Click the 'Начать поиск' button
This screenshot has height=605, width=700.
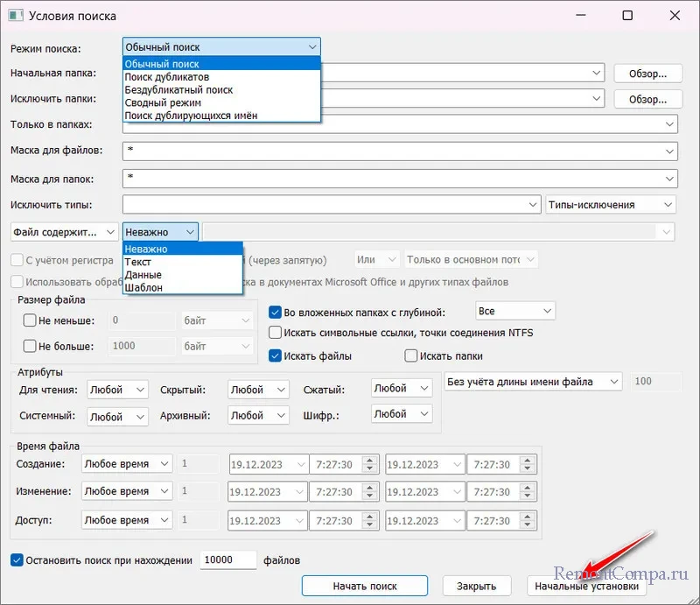[365, 586]
